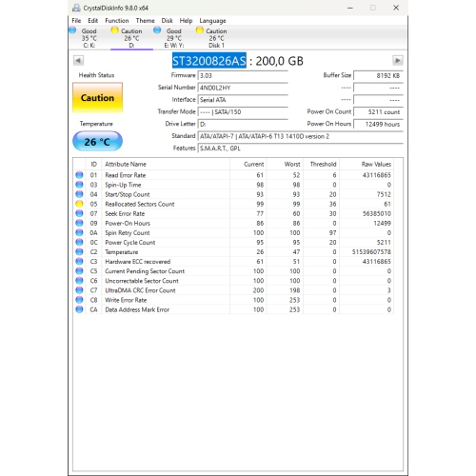Open the File menu
Screen dimensions: 476x476
76,21
